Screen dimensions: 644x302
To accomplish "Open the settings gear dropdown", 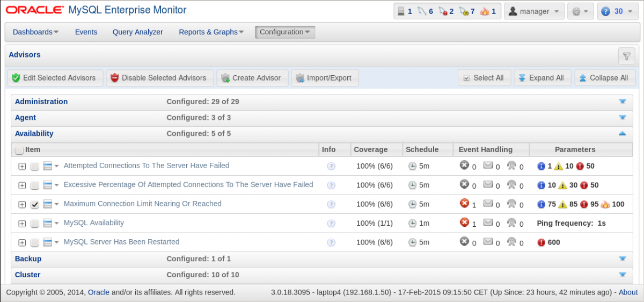I will coord(580,11).
